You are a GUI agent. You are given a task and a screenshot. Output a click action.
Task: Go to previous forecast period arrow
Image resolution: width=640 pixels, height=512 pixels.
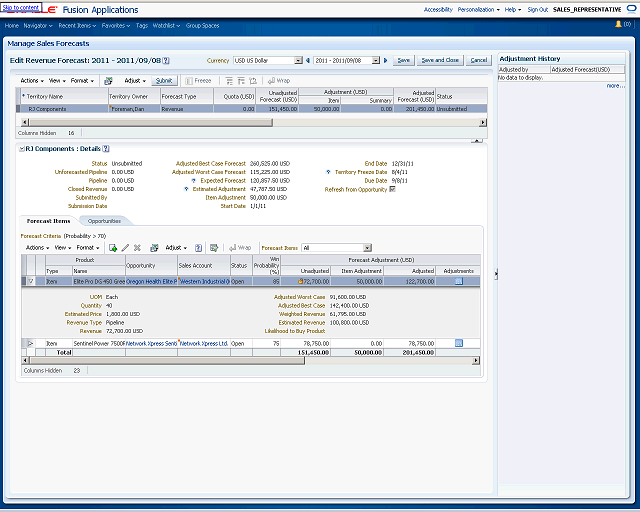click(308, 60)
